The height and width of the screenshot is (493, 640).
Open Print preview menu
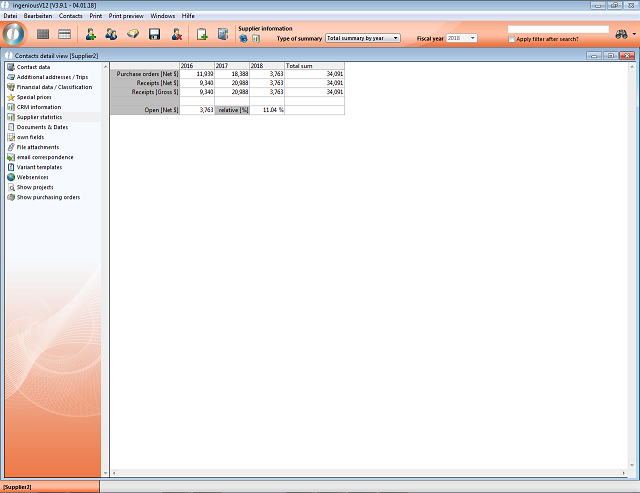[126, 16]
